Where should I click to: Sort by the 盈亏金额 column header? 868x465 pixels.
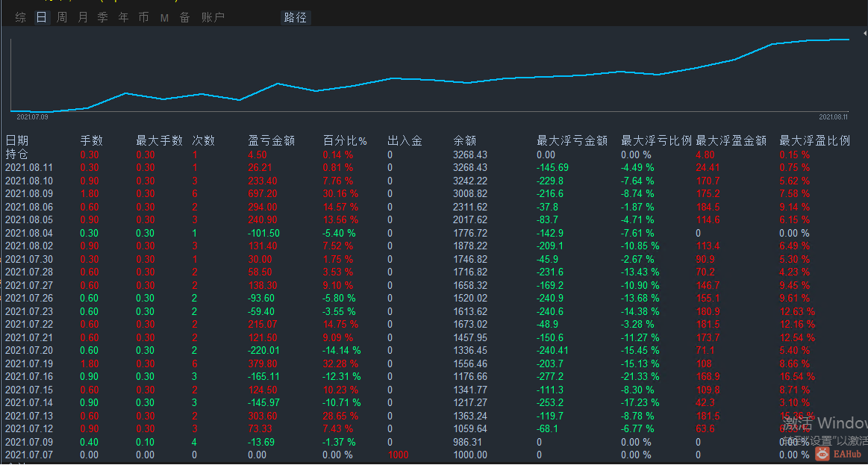tap(271, 140)
